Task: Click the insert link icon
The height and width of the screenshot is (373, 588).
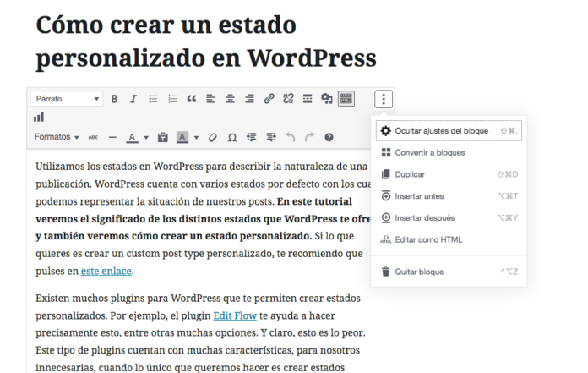Action: (269, 99)
